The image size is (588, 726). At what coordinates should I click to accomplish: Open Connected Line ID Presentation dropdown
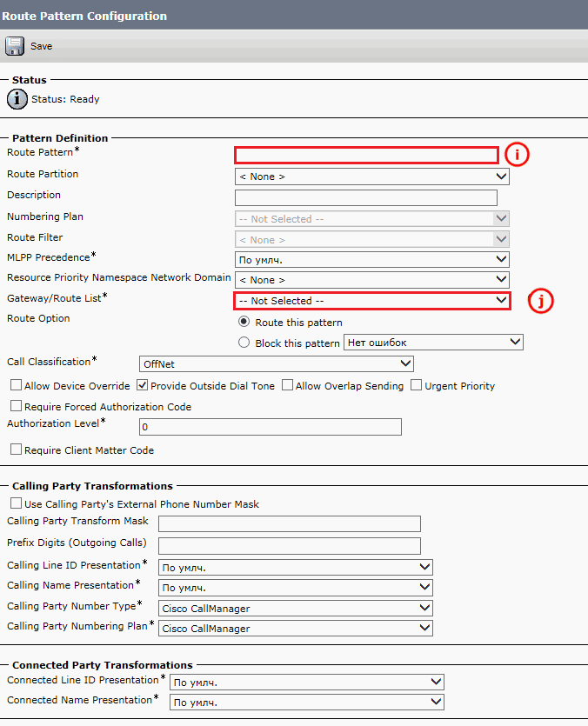pyautogui.click(x=307, y=682)
